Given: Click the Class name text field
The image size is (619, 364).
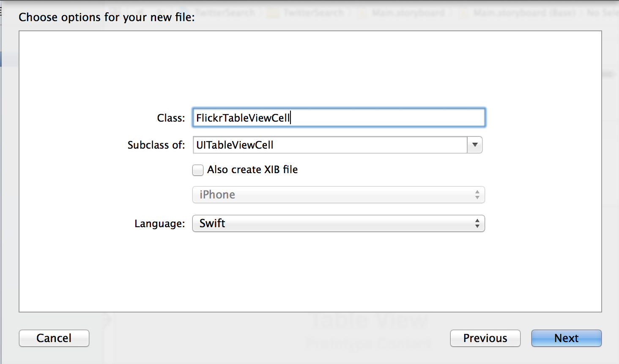Looking at the screenshot, I should tap(338, 118).
